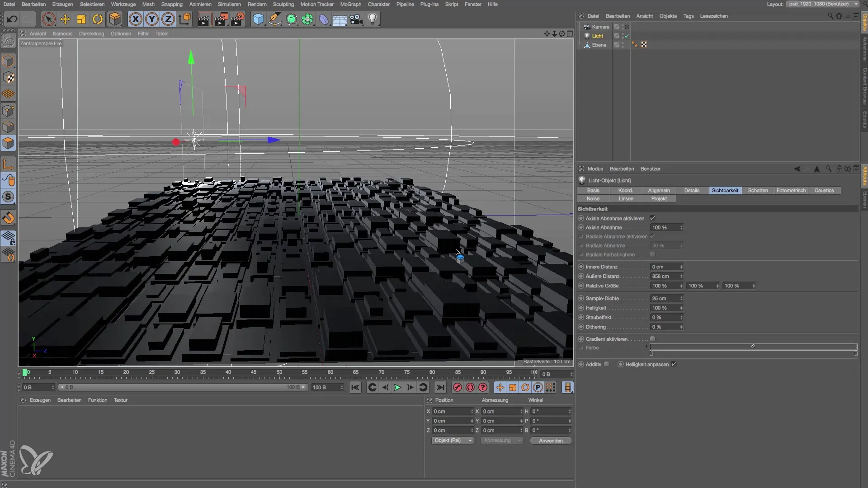This screenshot has height=488, width=868.
Task: Adjust the Sample-Dichte stepper arrows
Action: 681,298
